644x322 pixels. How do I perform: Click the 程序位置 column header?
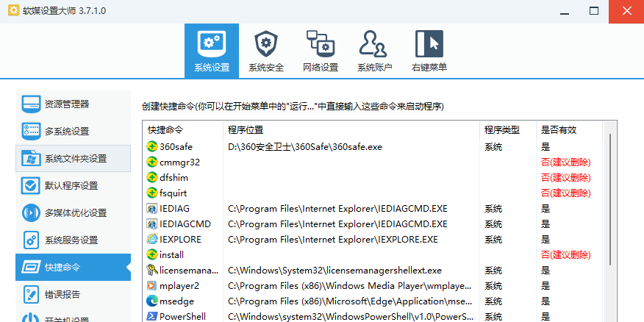click(351, 130)
